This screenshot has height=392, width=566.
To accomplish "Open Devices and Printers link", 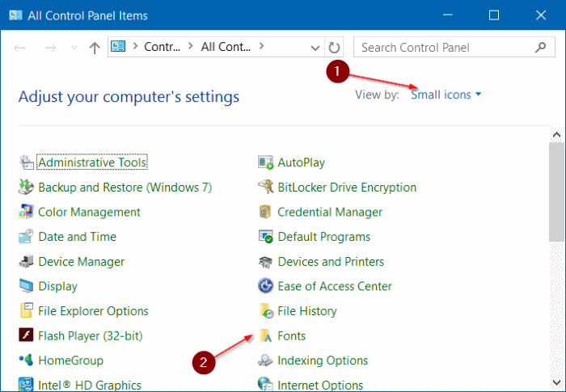I will coord(331,262).
